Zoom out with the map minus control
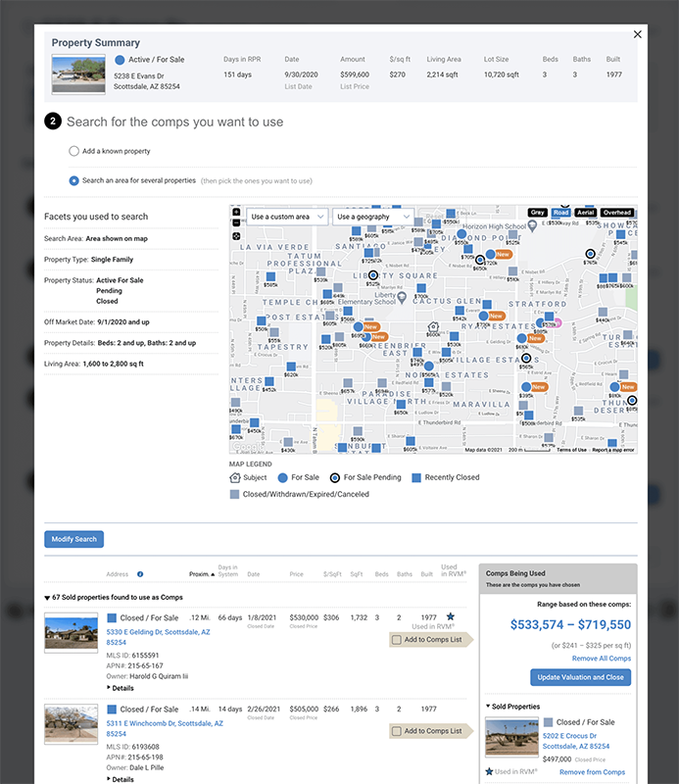Viewport: 679px width, 784px height. tap(236, 222)
